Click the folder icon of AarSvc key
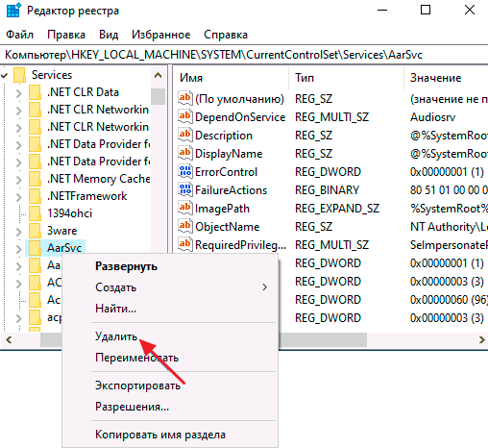 pos(35,248)
